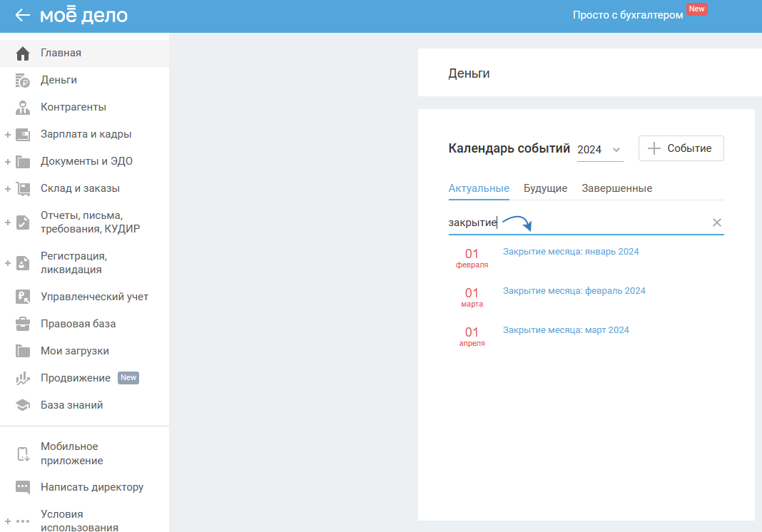The width and height of the screenshot is (762, 532).
Task: Click the Продвижение chart icon
Action: 23,378
